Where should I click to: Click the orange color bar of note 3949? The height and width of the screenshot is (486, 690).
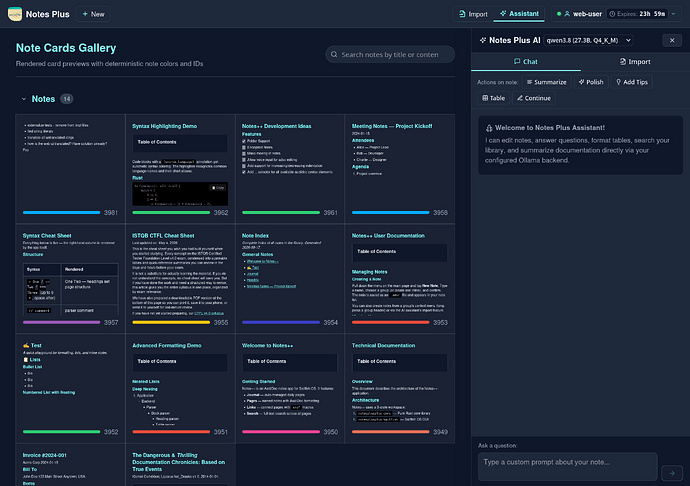tap(390, 432)
